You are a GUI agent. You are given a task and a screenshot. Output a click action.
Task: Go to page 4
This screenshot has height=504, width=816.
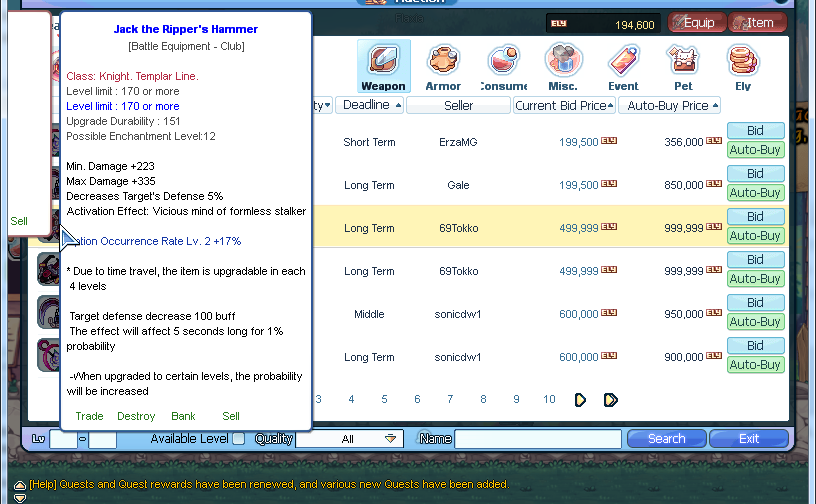tap(351, 399)
